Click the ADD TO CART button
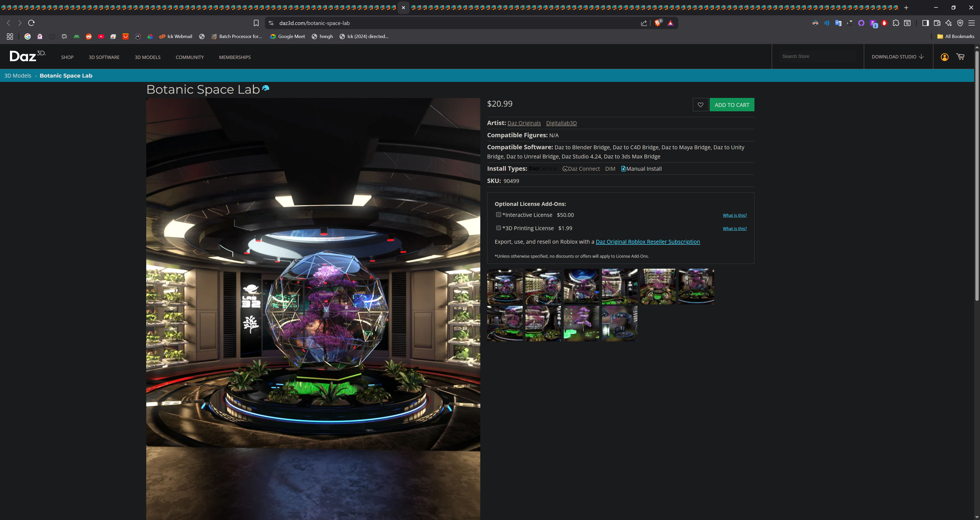 tap(732, 105)
